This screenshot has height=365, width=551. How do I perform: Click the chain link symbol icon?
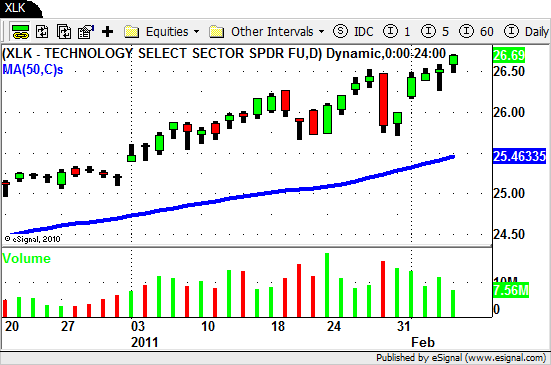pyautogui.click(x=20, y=32)
